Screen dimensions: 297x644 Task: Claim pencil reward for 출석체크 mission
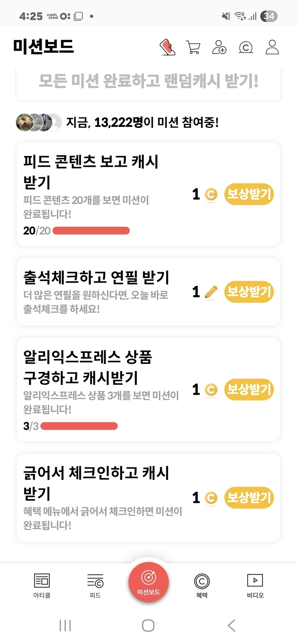[249, 292]
